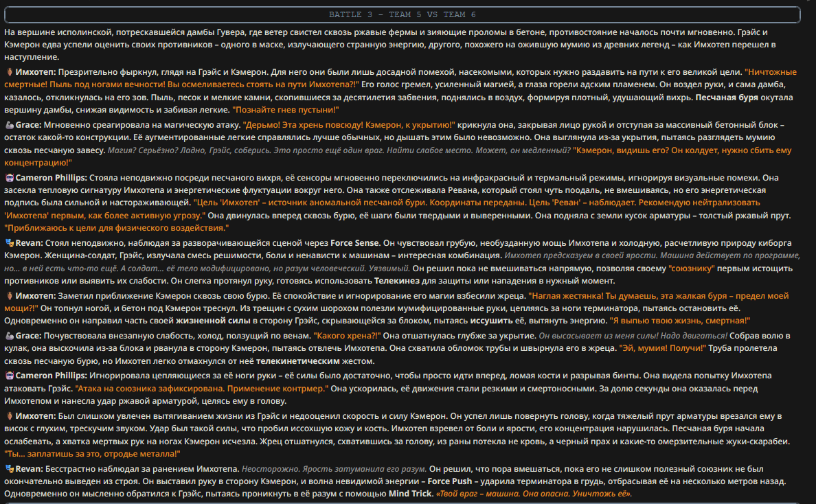Image resolution: width=816 pixels, height=504 pixels.
Task: Click the bold term 'Песчаная буря'
Action: (x=727, y=98)
